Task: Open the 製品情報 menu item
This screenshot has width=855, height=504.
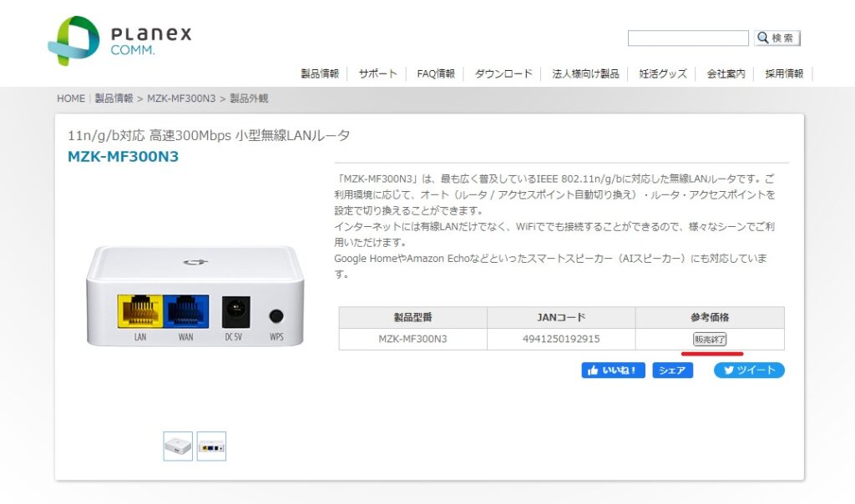Action: [320, 73]
